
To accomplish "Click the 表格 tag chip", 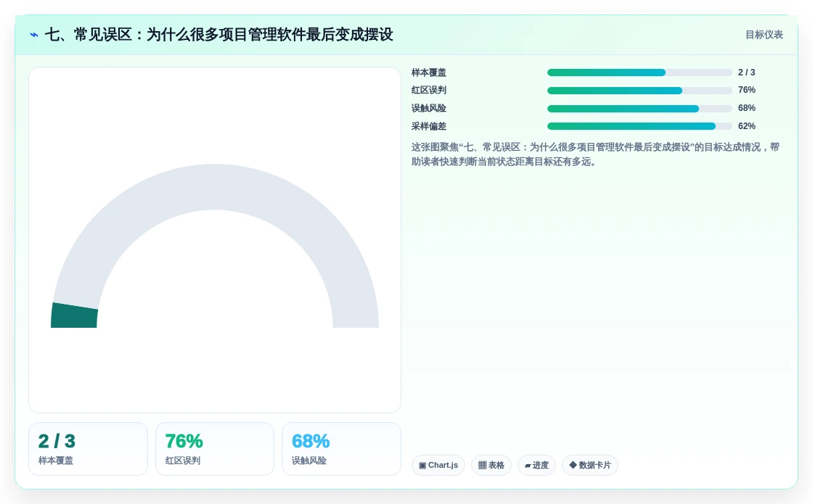I will coord(491,465).
